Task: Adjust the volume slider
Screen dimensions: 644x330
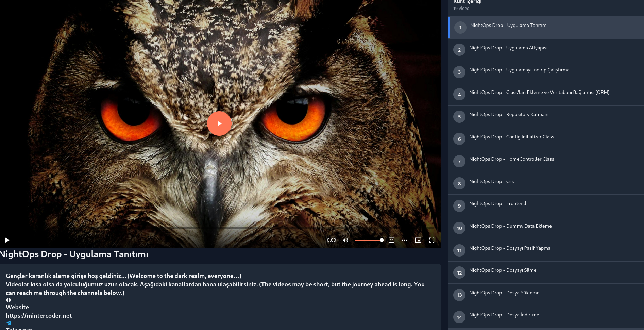Action: [369, 240]
